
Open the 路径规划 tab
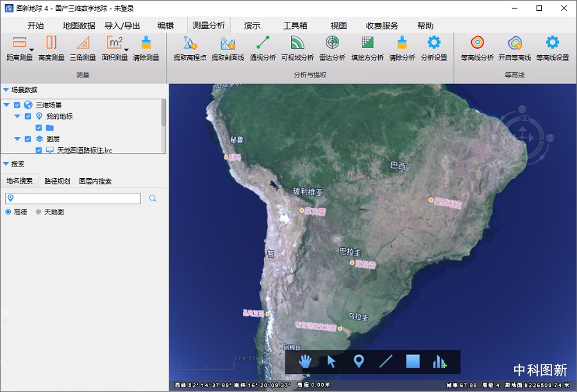click(56, 181)
